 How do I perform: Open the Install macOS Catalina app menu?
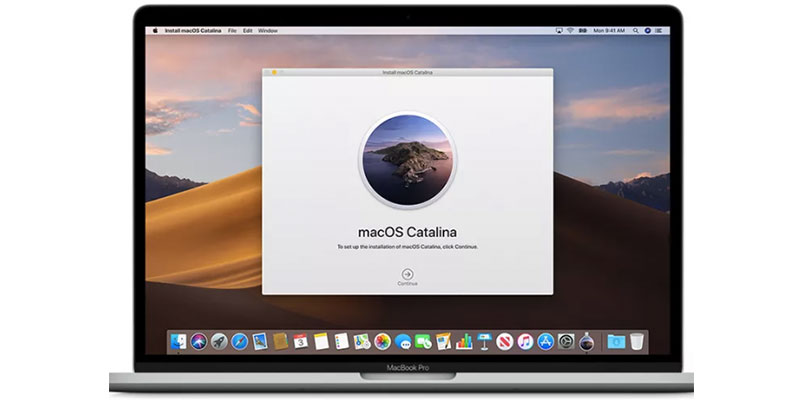pos(193,31)
